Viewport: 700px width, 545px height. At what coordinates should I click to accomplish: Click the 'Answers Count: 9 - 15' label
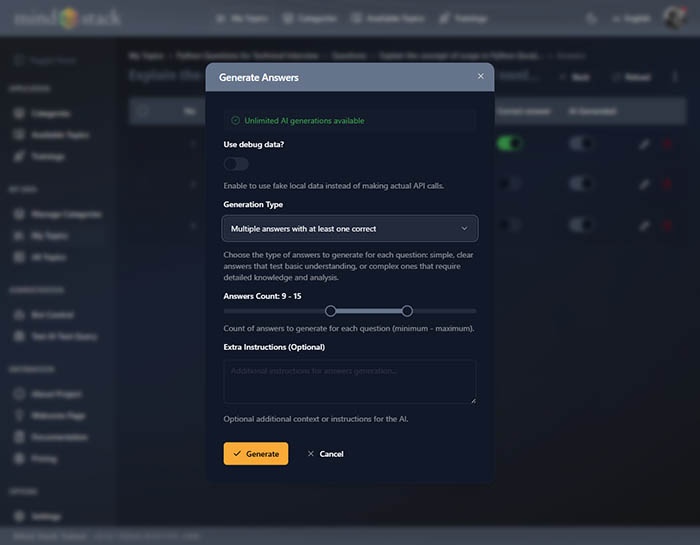pos(262,296)
